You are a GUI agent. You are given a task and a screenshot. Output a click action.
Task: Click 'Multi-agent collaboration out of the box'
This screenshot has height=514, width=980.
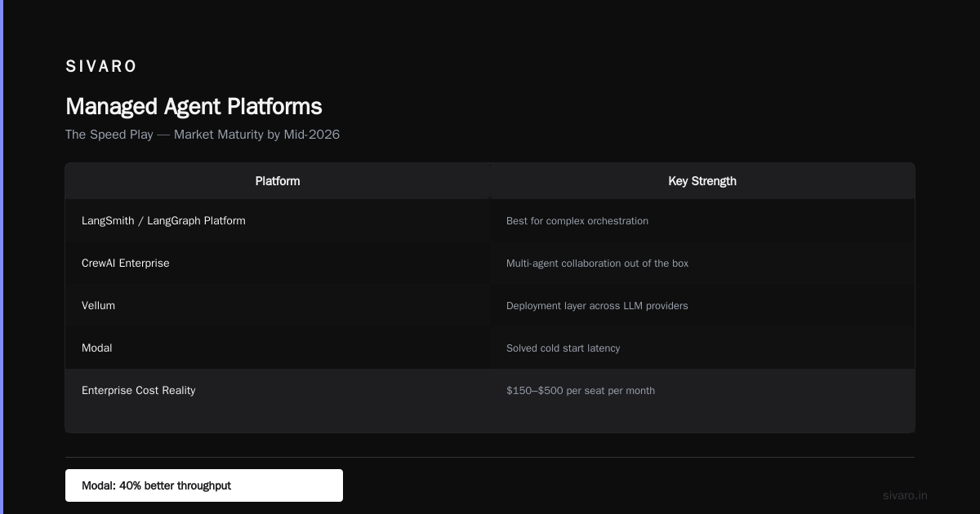[597, 264]
